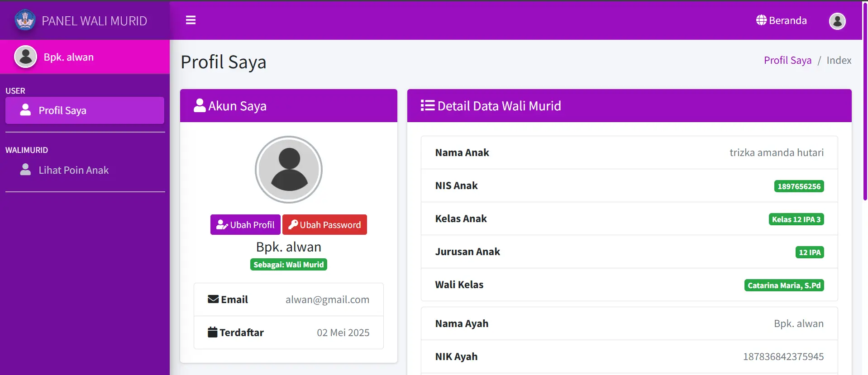Click the user icon in Akun Saya header
The width and height of the screenshot is (868, 375).
click(200, 105)
